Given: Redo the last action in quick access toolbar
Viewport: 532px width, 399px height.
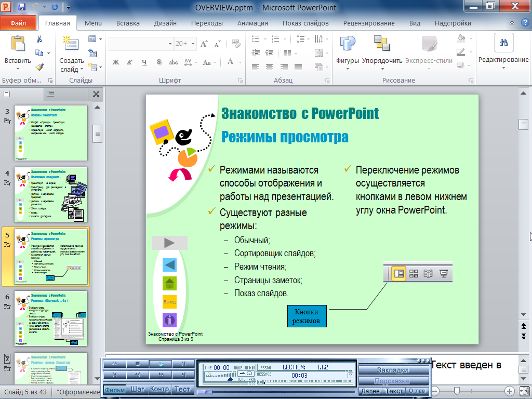Looking at the screenshot, I should (55, 7).
